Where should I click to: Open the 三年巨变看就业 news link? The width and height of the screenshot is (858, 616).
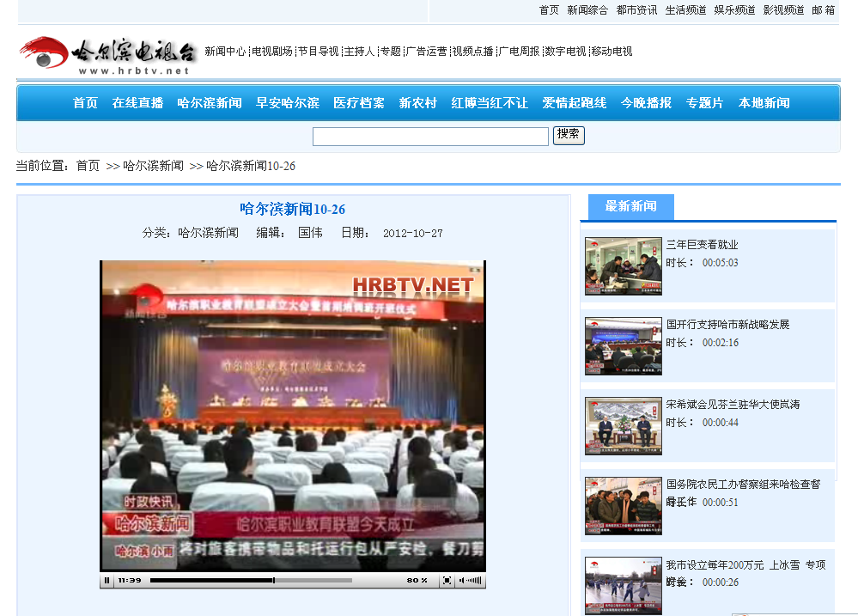(x=702, y=245)
